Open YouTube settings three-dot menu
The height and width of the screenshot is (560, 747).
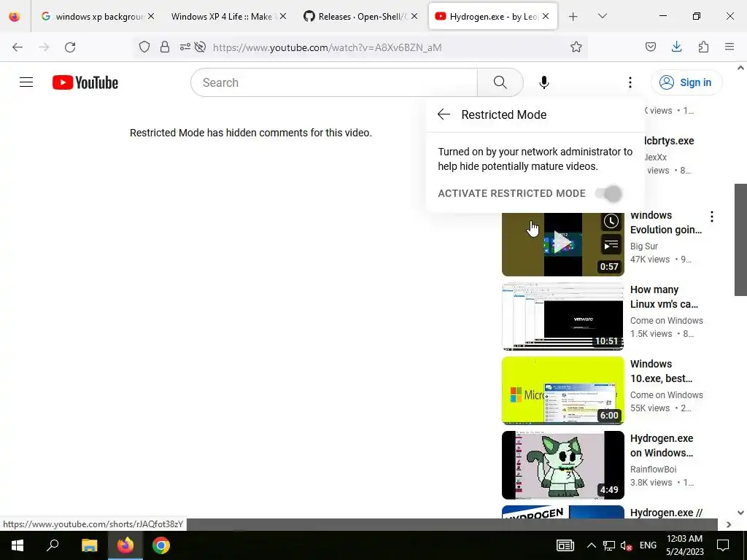630,82
